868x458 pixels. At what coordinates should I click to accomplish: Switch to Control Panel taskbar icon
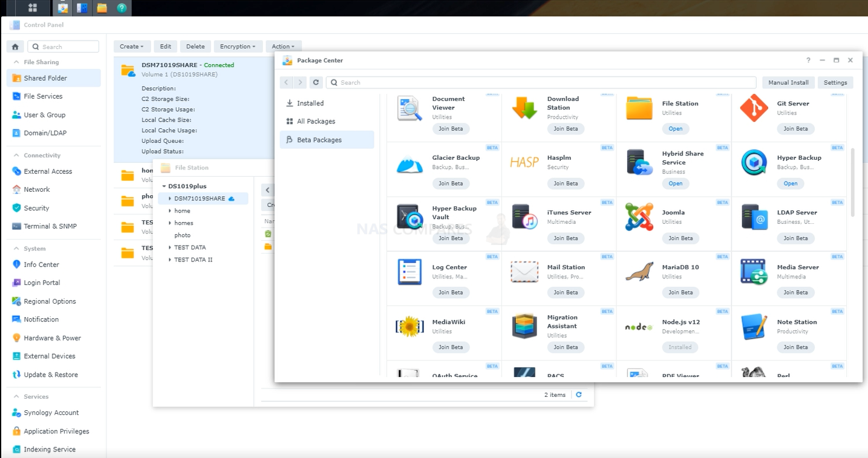[82, 8]
